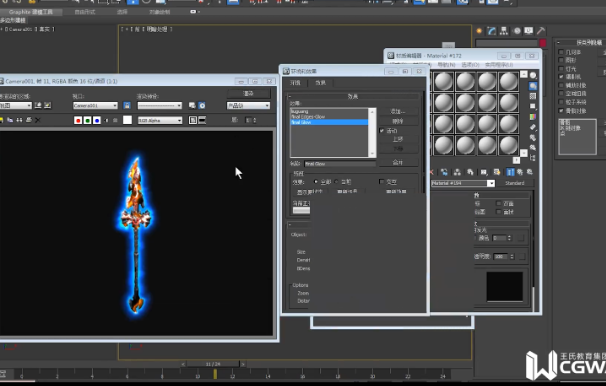Click Go to Parent icon in Material Editor
Viewport: 606px width, 386px height.
pos(520,172)
